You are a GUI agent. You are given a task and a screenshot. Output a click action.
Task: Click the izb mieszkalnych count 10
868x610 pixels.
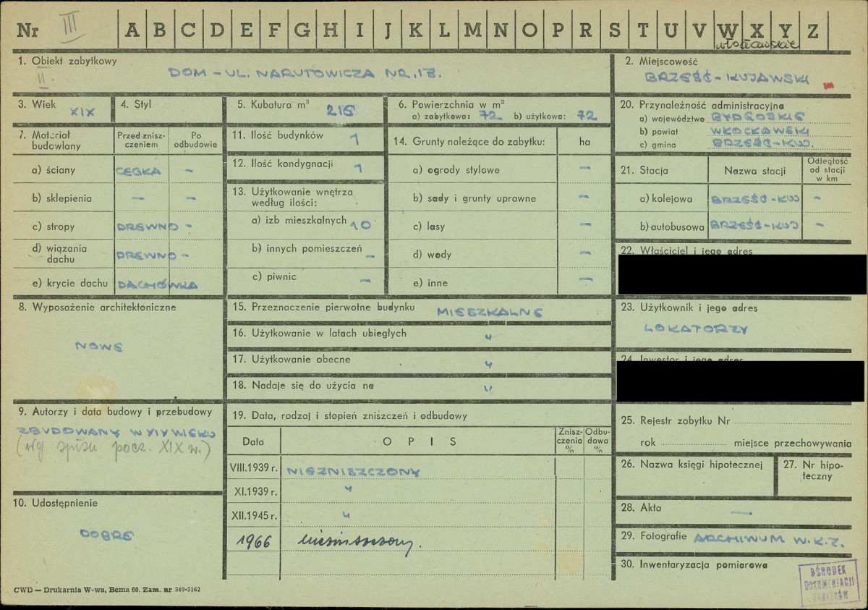click(x=359, y=225)
